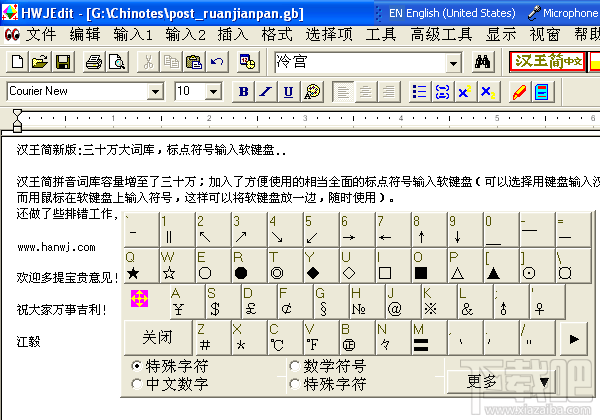Click the C key with ℃ symbol
This screenshot has width=600, height=420.
click(x=285, y=338)
